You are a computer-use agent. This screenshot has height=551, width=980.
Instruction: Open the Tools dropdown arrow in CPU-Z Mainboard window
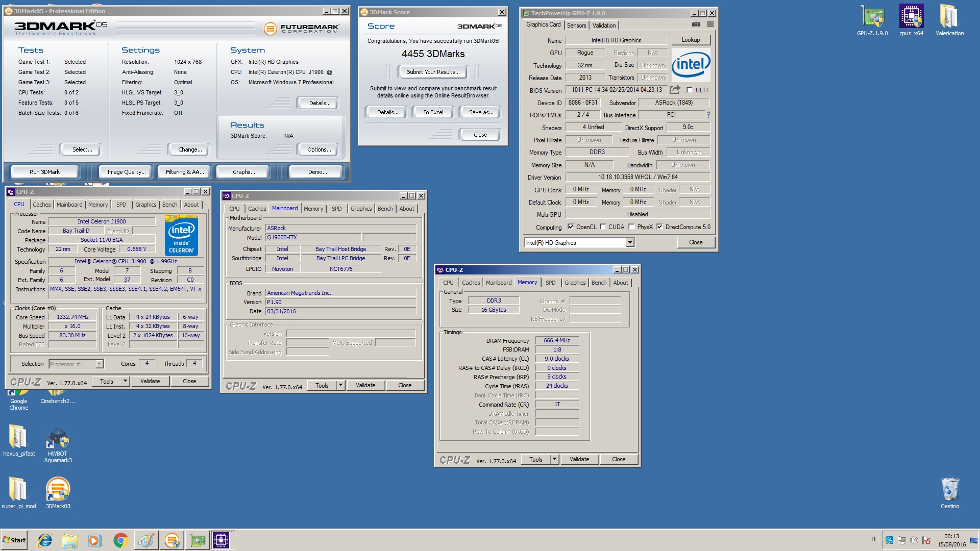click(340, 385)
